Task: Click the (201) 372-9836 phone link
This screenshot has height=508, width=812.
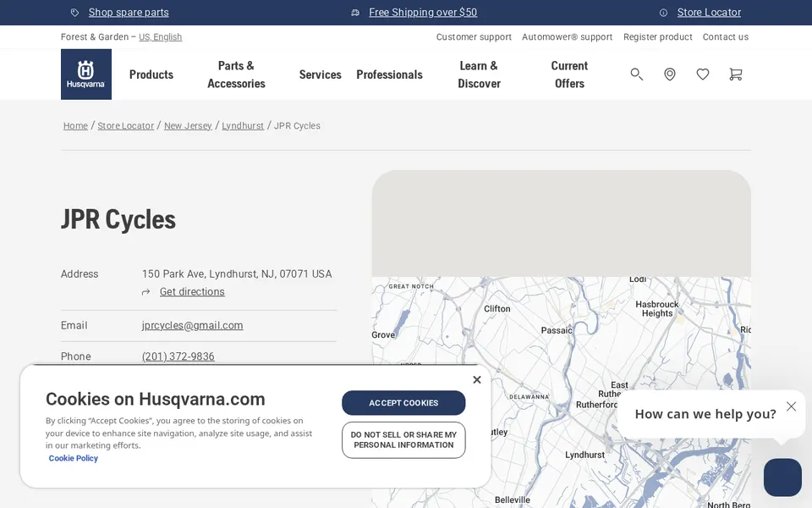Action: (178, 356)
